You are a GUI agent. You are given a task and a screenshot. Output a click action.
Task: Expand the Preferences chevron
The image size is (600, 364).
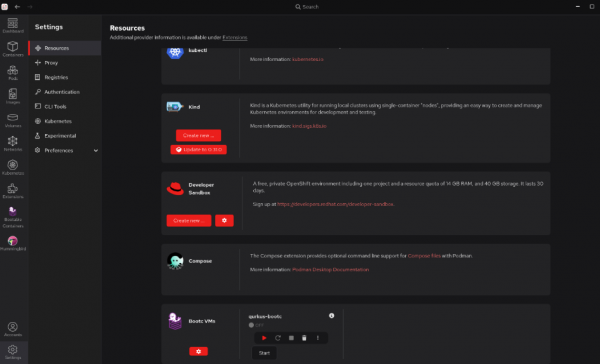click(x=96, y=150)
